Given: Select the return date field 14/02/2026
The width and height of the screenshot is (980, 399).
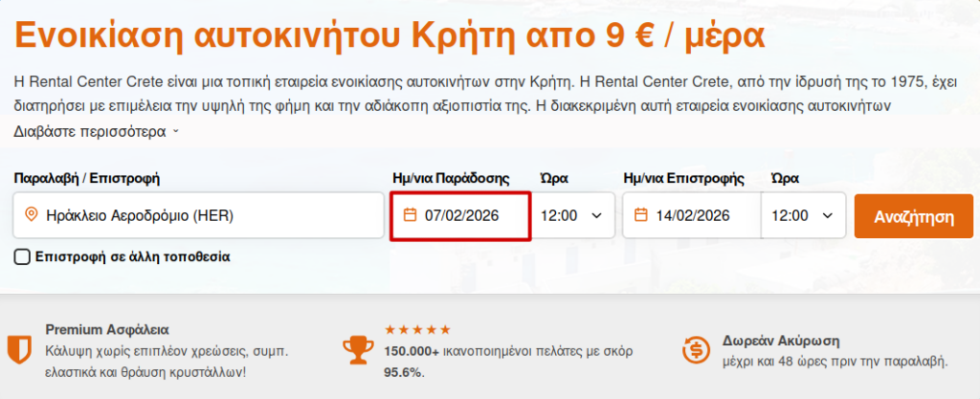Looking at the screenshot, I should pyautogui.click(x=693, y=215).
